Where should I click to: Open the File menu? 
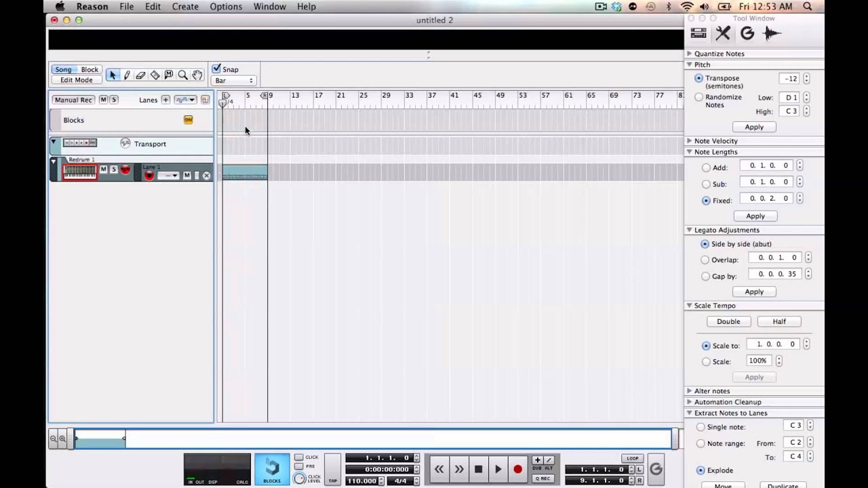(x=127, y=6)
